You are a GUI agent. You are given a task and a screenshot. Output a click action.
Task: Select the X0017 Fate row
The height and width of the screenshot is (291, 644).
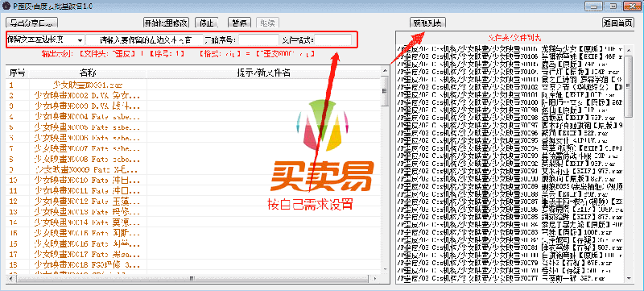[194, 254]
